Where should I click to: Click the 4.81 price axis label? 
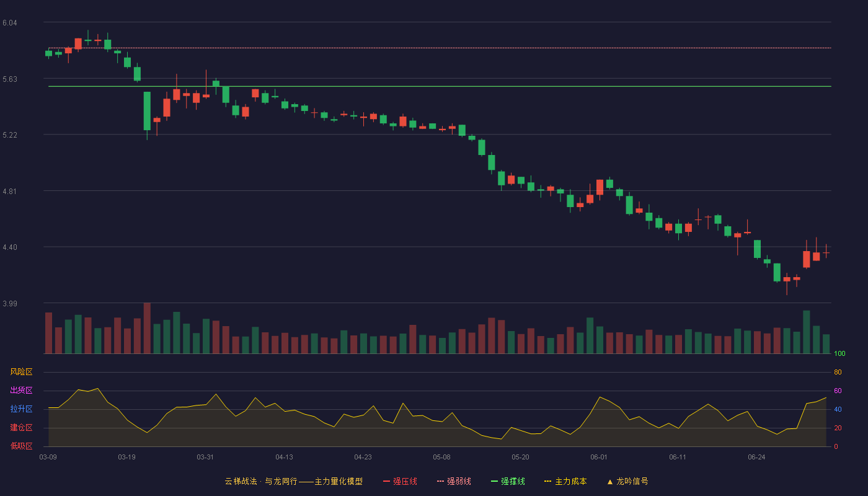(9, 192)
